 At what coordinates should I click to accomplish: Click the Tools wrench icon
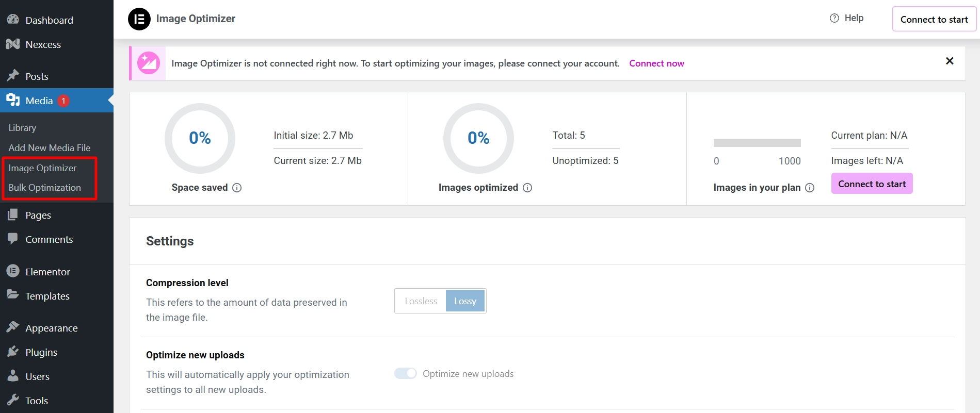point(13,400)
